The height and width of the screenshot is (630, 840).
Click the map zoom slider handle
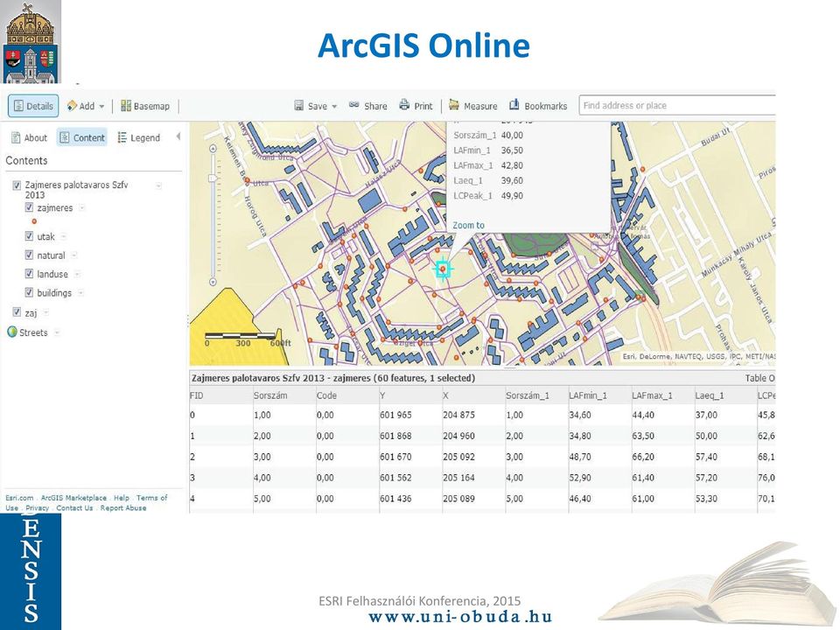point(213,178)
